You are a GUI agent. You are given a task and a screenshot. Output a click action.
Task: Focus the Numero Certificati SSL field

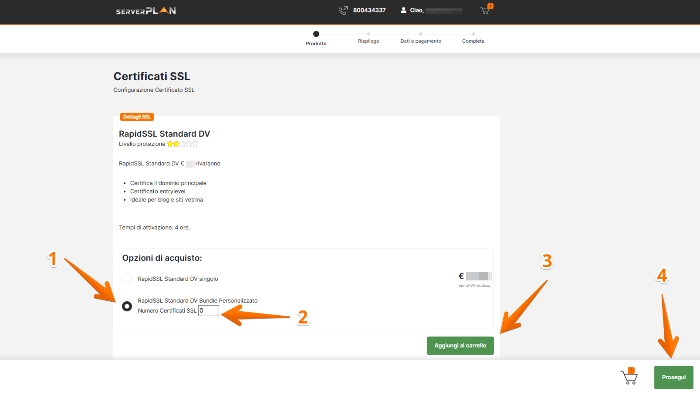click(208, 311)
